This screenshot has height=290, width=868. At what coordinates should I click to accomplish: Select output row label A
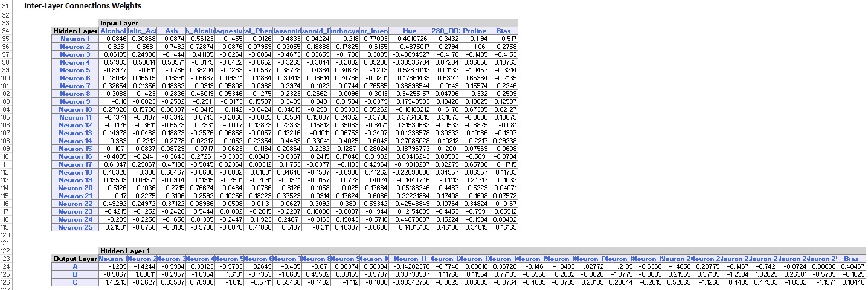click(x=76, y=266)
